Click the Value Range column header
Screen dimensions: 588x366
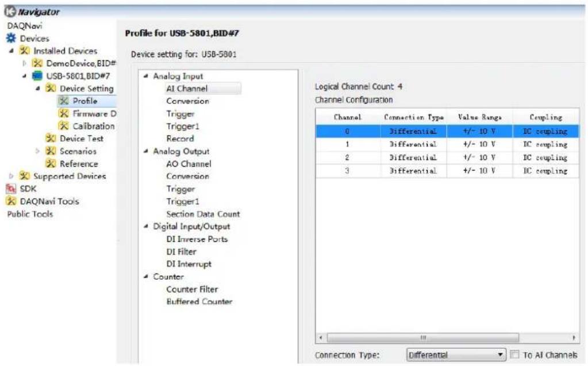479,117
